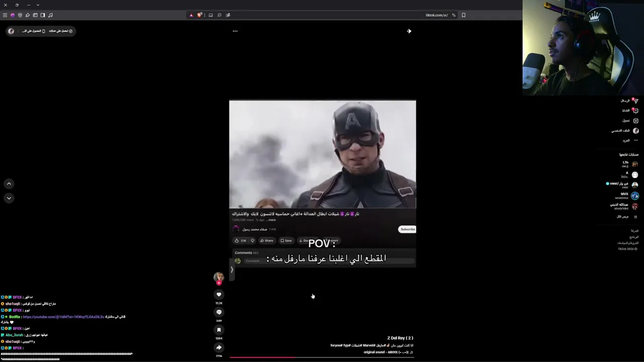Screen dimensions: 644x362
Task: Go to the previous video with up arrow
Action: coord(9,184)
